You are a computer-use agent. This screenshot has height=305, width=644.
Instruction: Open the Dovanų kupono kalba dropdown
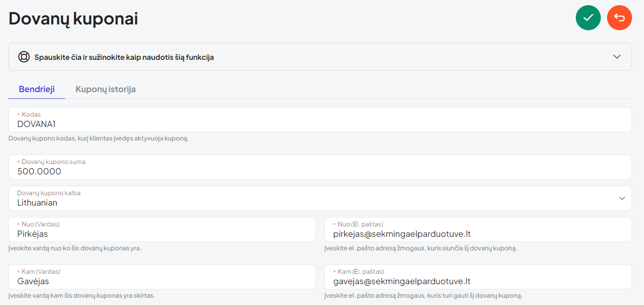pyautogui.click(x=320, y=198)
